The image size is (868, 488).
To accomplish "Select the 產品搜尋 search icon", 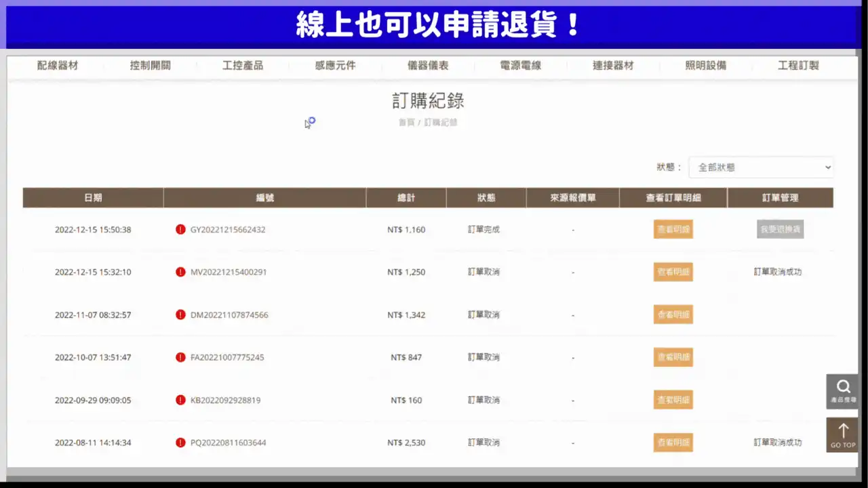I will [x=842, y=390].
